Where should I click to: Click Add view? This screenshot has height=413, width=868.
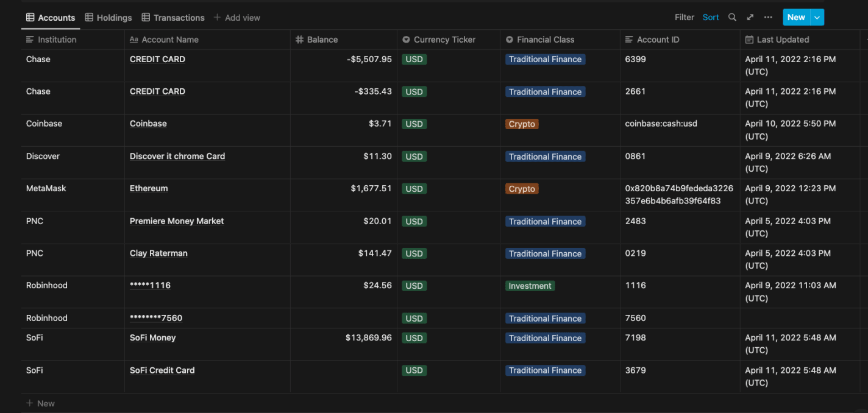pos(237,18)
